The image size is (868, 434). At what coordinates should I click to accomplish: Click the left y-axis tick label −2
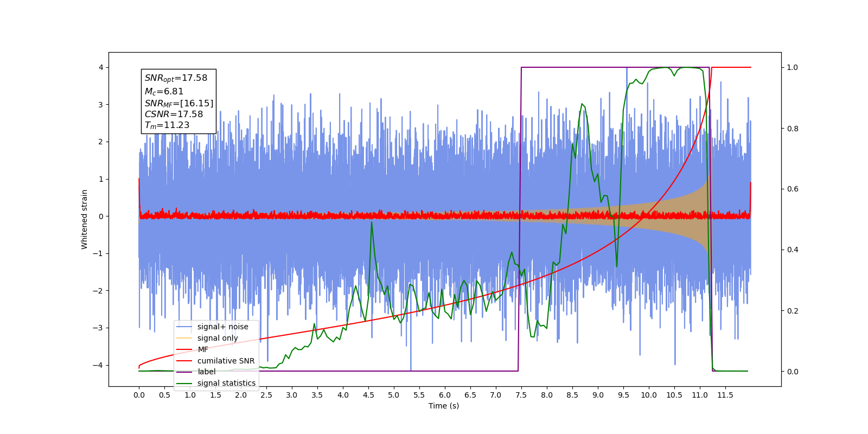point(98,291)
